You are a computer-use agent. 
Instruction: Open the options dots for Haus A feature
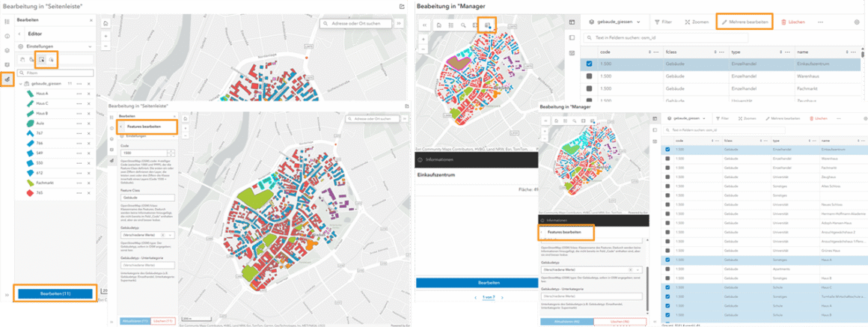click(x=79, y=94)
